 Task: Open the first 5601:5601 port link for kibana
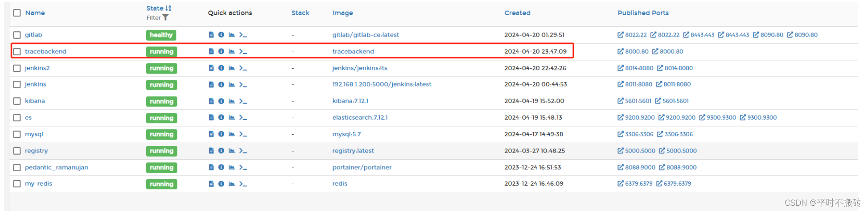[x=634, y=101]
